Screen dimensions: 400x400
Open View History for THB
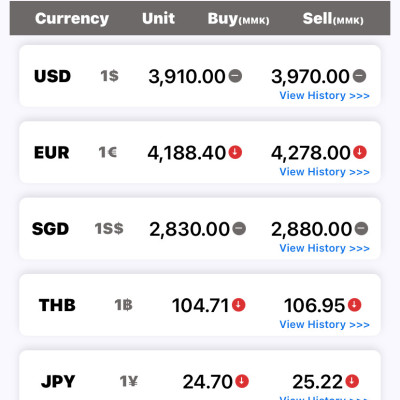[x=324, y=325]
